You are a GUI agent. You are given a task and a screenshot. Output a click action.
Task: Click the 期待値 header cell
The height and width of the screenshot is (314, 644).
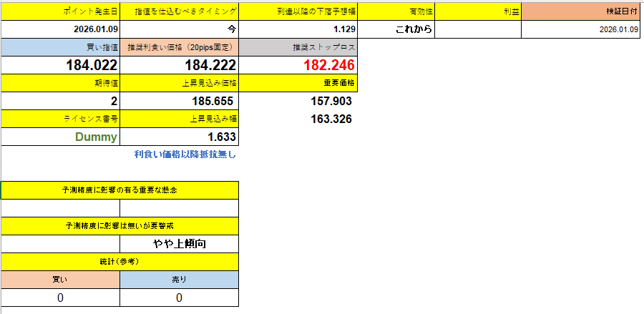click(x=60, y=83)
